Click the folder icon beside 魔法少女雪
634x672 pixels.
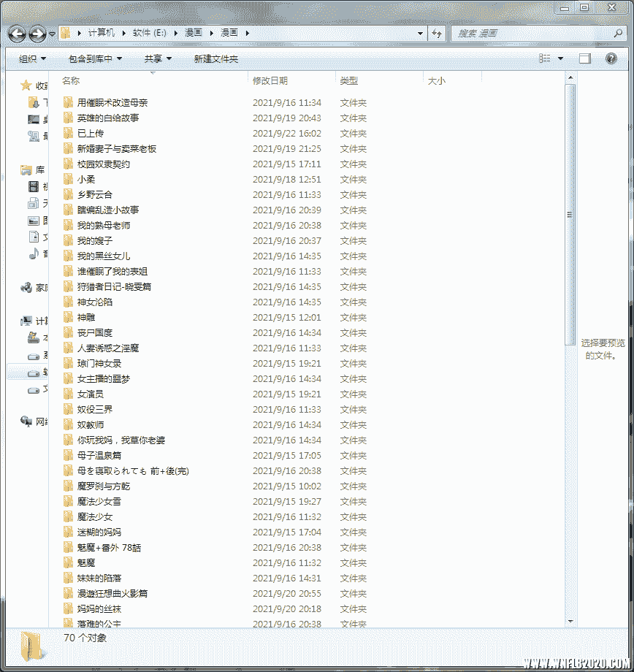click(x=68, y=501)
